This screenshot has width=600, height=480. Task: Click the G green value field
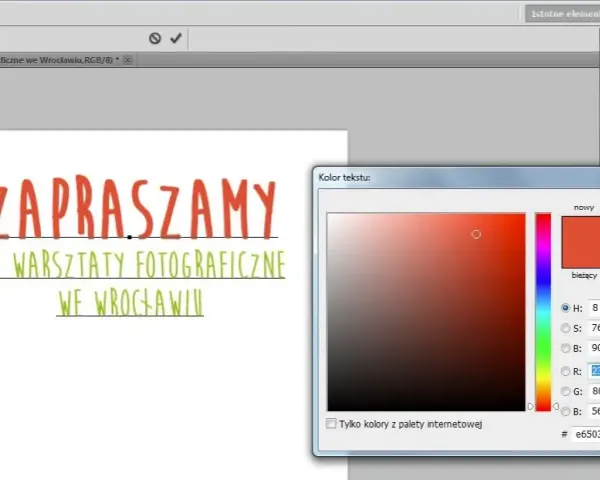point(594,391)
